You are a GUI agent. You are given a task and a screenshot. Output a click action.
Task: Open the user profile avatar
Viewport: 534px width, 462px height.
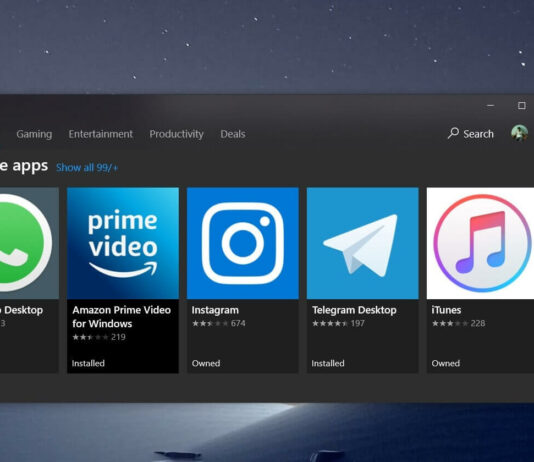519,133
